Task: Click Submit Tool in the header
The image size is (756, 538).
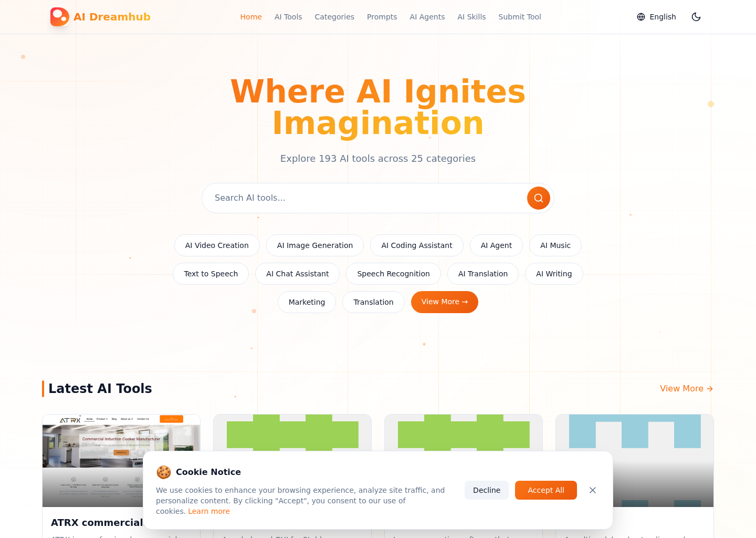Action: pos(519,17)
